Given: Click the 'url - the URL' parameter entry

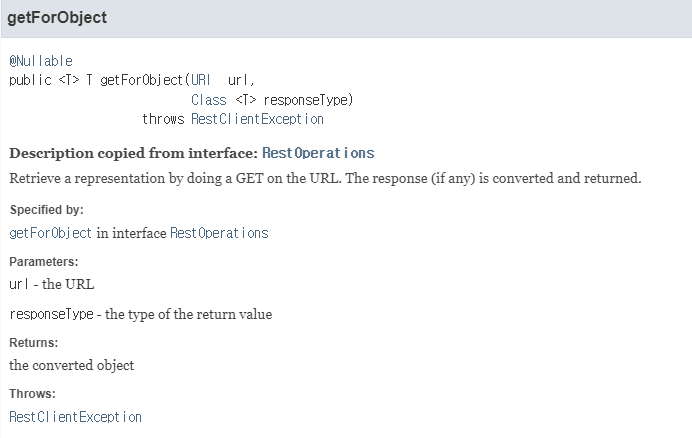Looking at the screenshot, I should [x=52, y=284].
